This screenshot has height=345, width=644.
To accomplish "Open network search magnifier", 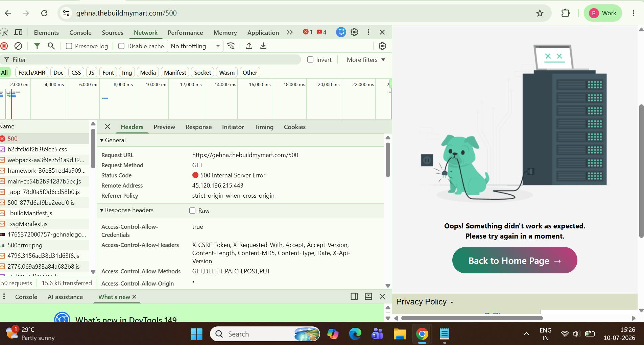I will 51,46.
